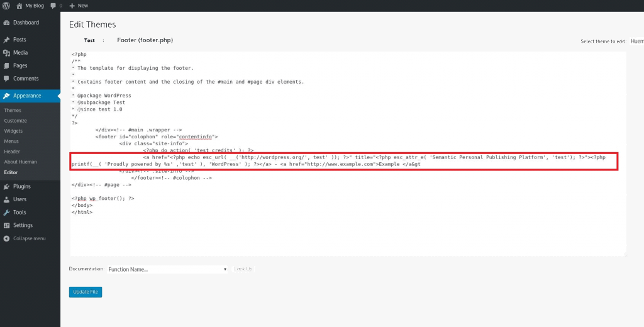Click the '<?php wp_footer(); ?>' code line

(103, 199)
